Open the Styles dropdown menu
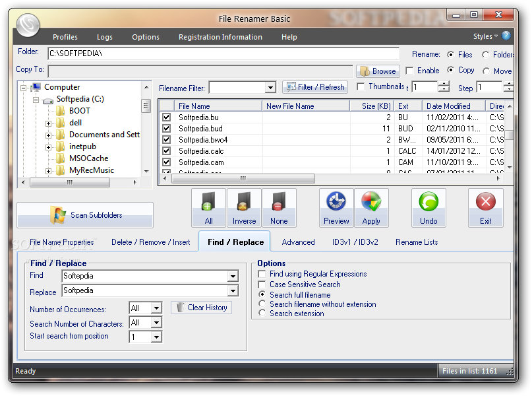 click(x=485, y=36)
